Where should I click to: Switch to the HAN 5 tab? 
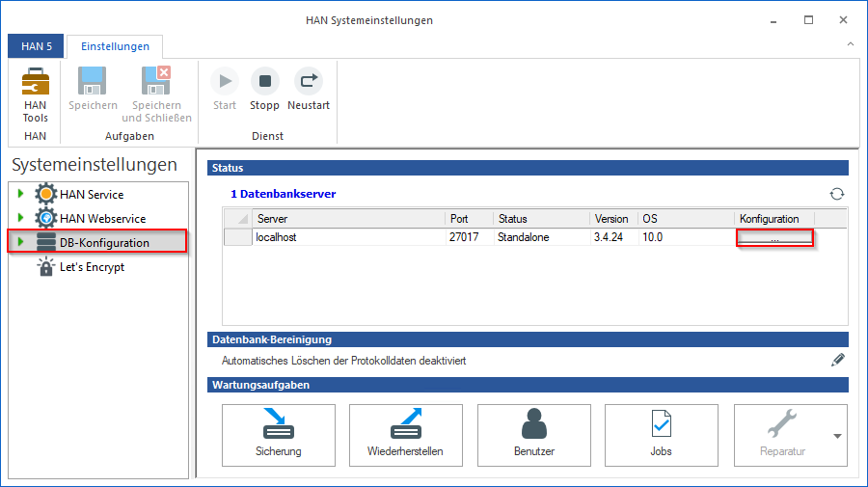click(37, 46)
